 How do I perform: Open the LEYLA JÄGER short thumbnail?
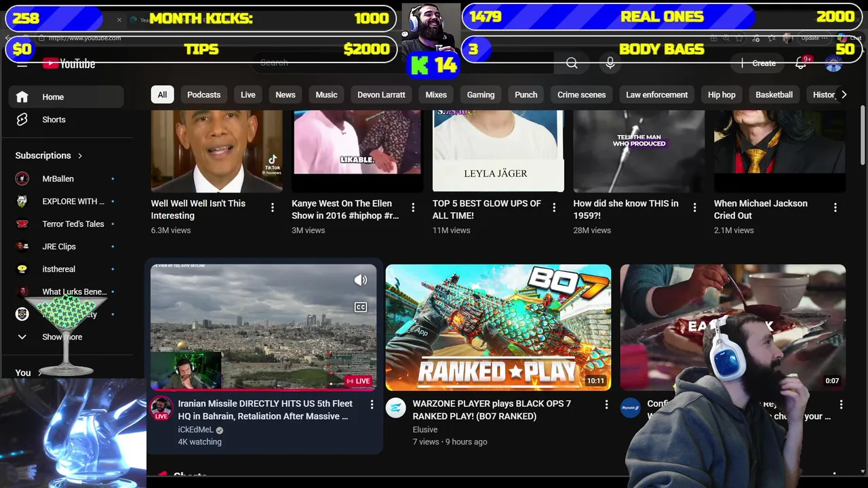[x=498, y=151]
